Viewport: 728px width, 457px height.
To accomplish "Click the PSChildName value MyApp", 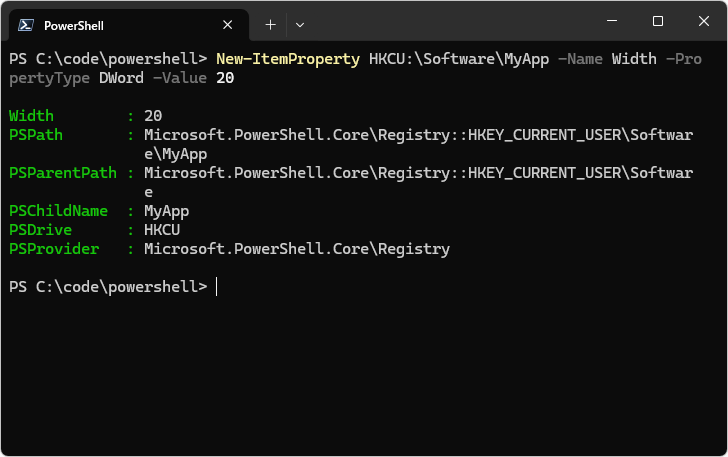I will 166,211.
